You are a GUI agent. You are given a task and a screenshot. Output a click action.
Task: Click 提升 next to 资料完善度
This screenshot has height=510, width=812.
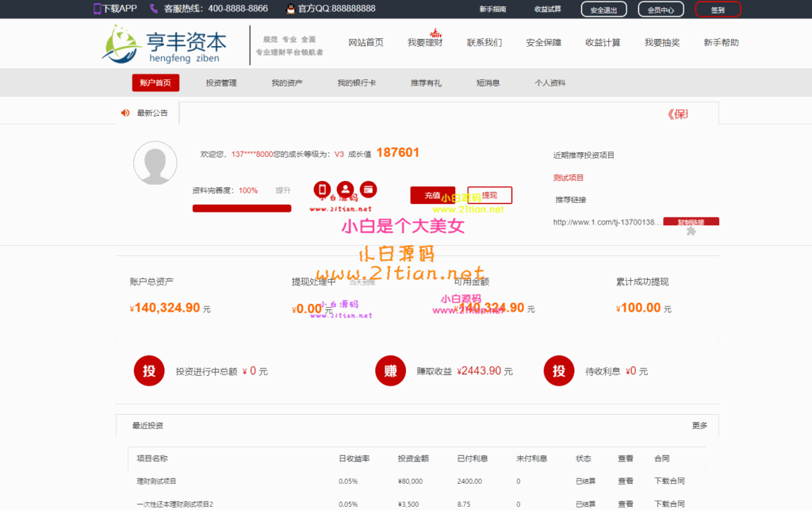click(283, 190)
